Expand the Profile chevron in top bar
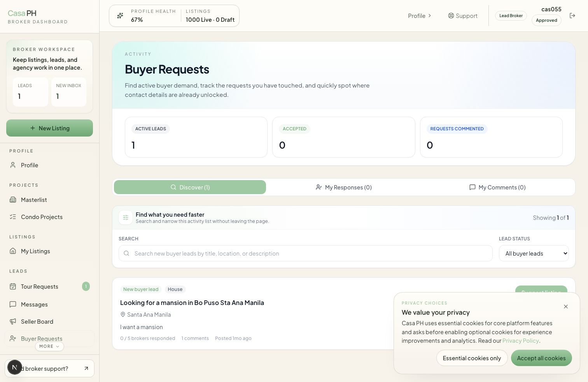Viewport: 588px width, 382px height. coord(429,16)
